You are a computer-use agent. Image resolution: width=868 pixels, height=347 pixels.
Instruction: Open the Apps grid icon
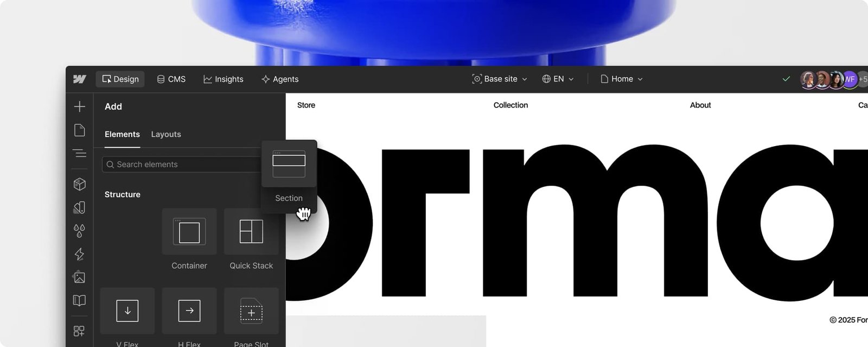pos(80,331)
